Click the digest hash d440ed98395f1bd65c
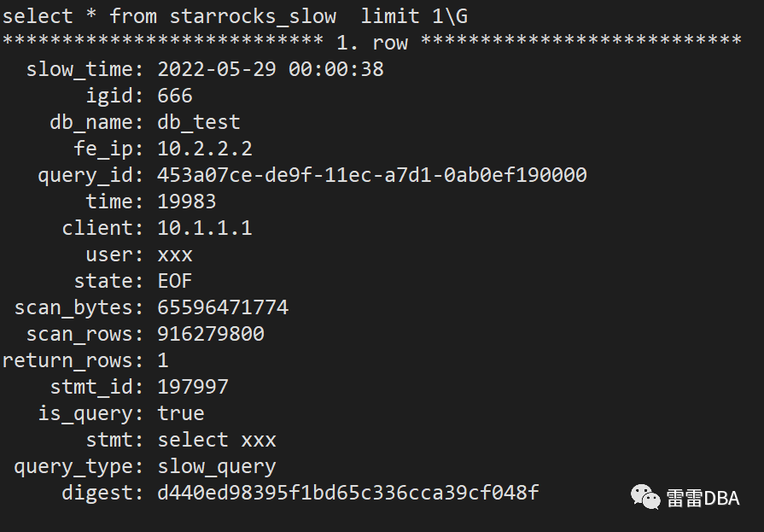This screenshot has width=764, height=532. tap(348, 493)
